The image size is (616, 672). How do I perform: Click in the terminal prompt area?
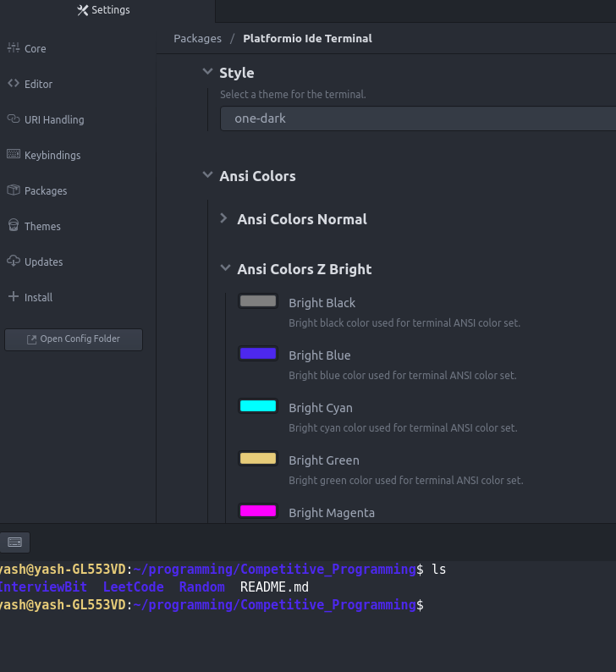coord(474,606)
